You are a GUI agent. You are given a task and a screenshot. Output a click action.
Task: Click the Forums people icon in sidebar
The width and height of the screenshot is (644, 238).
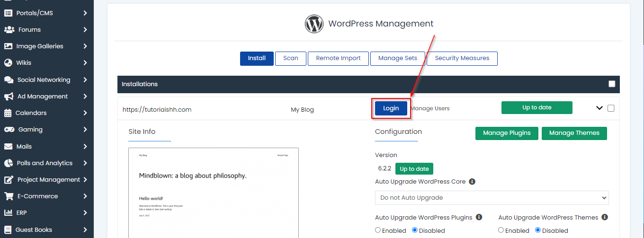point(9,30)
